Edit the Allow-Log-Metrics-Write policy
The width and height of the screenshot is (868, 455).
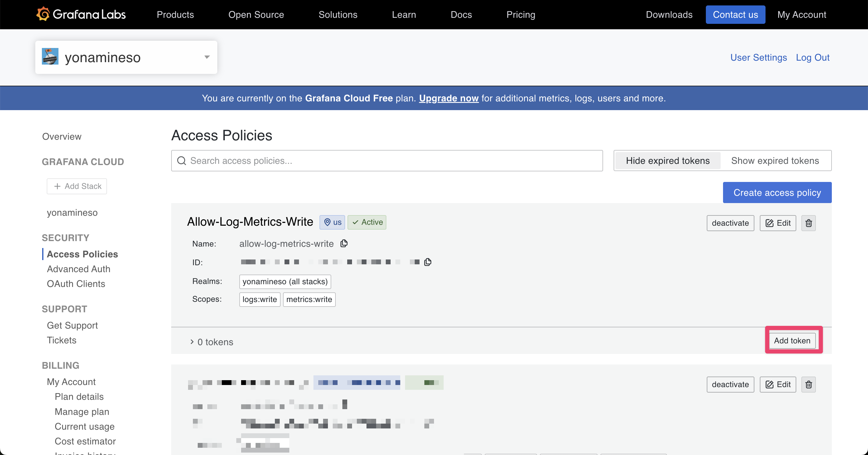pyautogui.click(x=778, y=223)
